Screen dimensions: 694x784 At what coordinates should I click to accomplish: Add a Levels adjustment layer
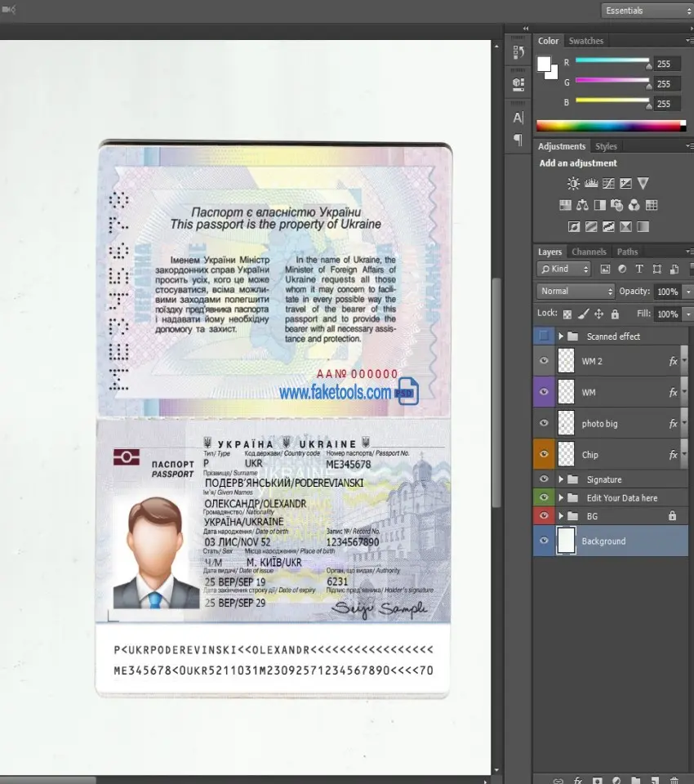pos(590,184)
